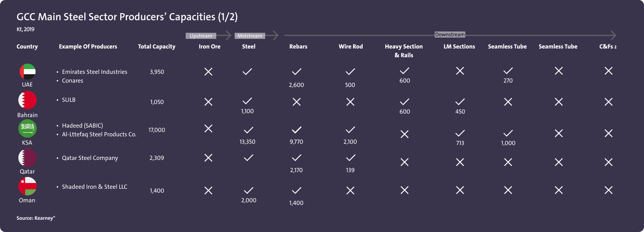Click UAE Iron Ore cross mark
The image size is (644, 232).
pos(208,72)
